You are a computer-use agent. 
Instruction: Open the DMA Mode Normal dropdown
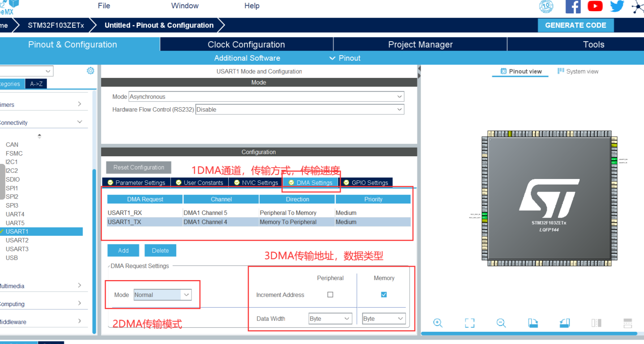click(162, 295)
